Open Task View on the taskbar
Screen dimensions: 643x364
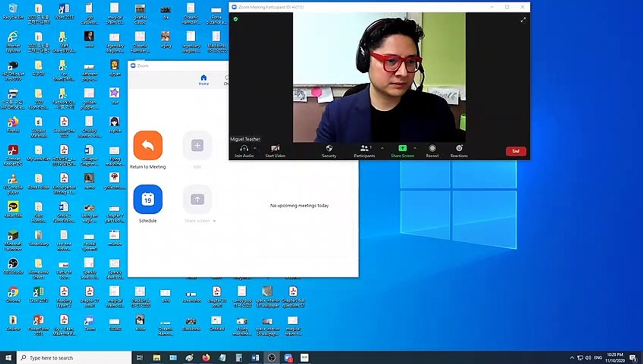pos(140,357)
